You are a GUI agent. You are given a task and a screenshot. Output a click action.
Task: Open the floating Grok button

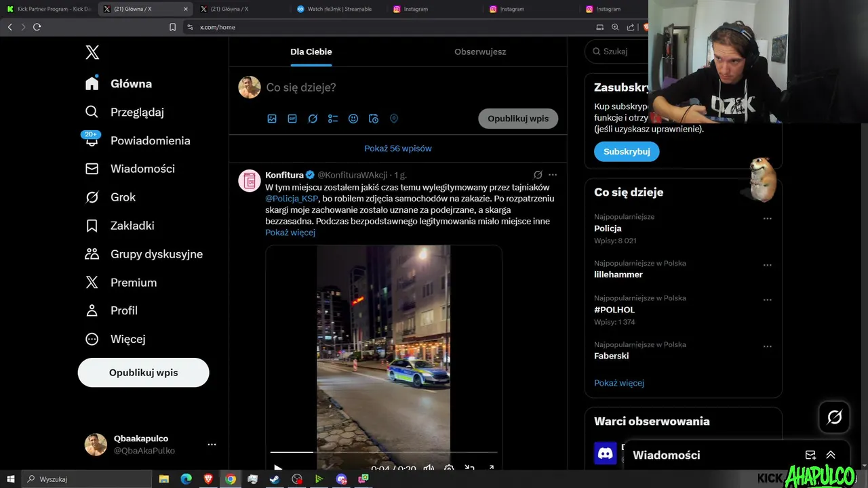tap(835, 417)
